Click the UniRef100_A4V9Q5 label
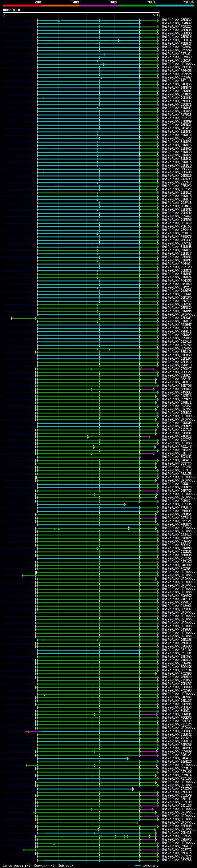Viewport: 197px width, 868px height. click(176, 393)
